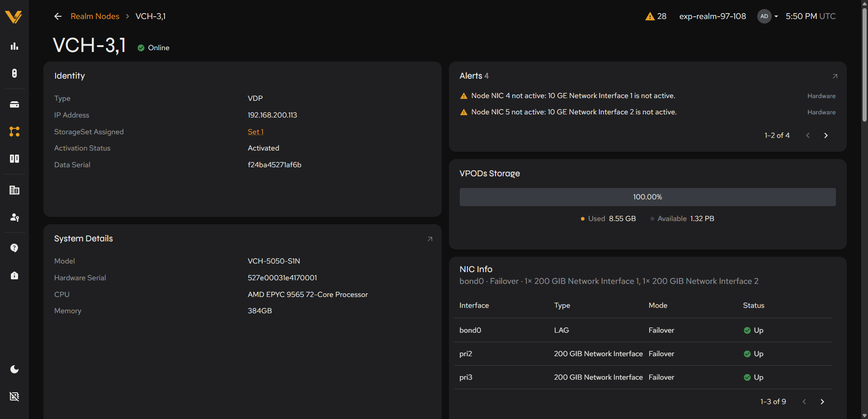This screenshot has width=868, height=419.
Task: Toggle dark mode moon icon
Action: [14, 369]
